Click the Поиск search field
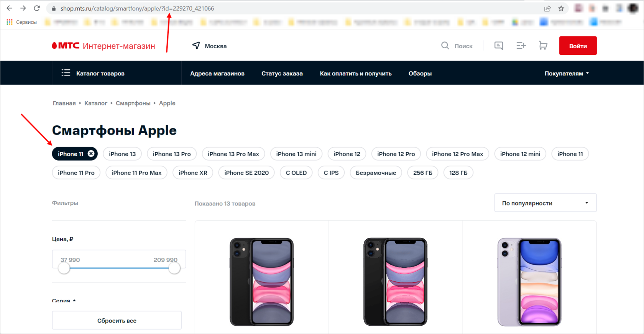 (463, 46)
